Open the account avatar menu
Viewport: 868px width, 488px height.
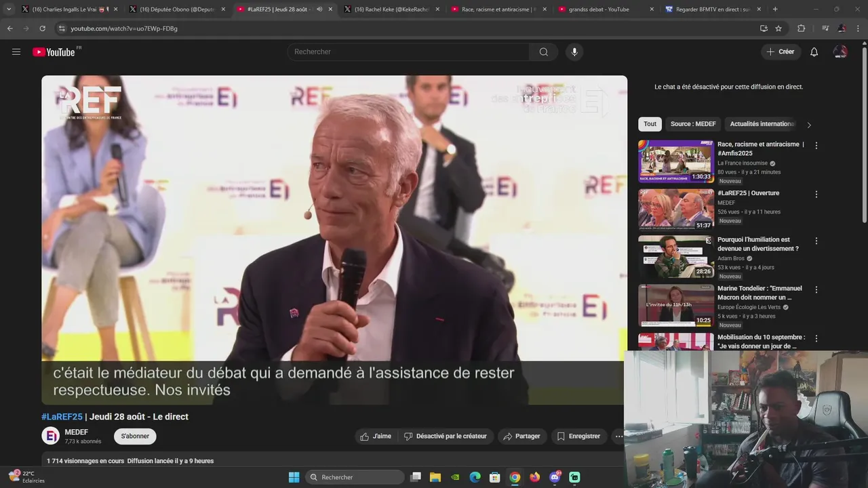[840, 52]
